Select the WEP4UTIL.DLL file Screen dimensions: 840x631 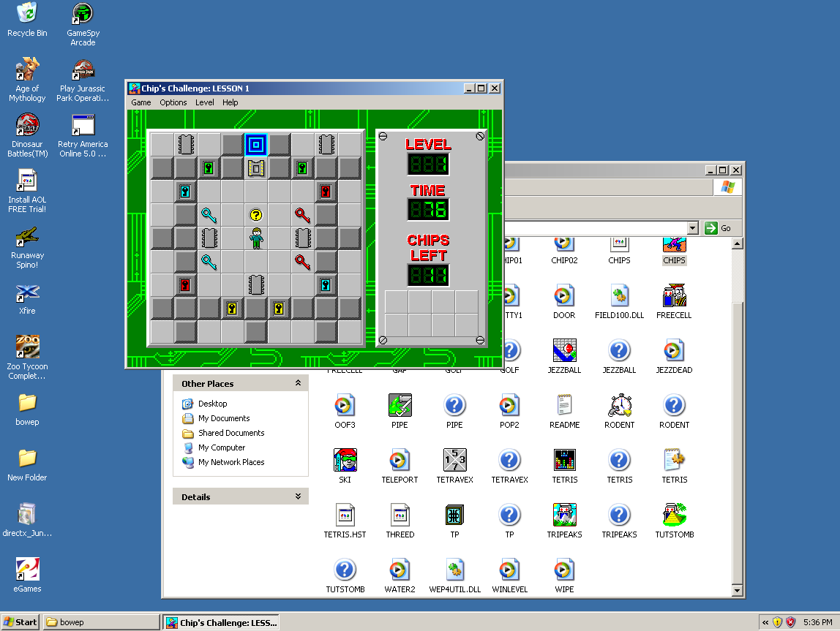click(x=455, y=576)
